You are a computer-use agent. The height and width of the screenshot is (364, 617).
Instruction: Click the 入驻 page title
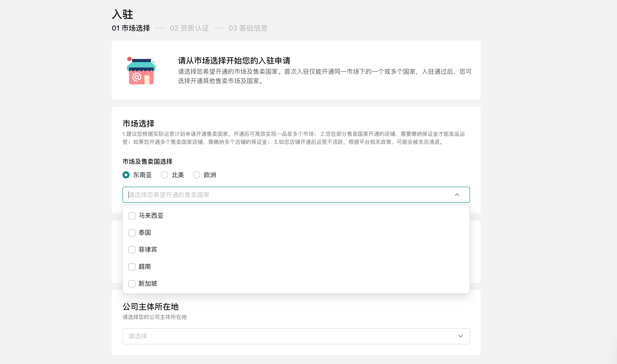(122, 14)
